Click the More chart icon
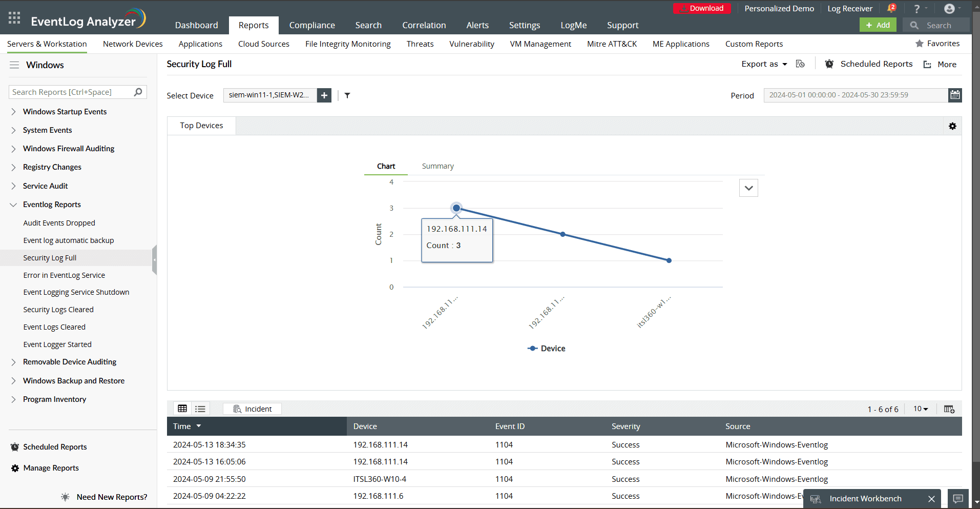The image size is (980, 509). (927, 65)
